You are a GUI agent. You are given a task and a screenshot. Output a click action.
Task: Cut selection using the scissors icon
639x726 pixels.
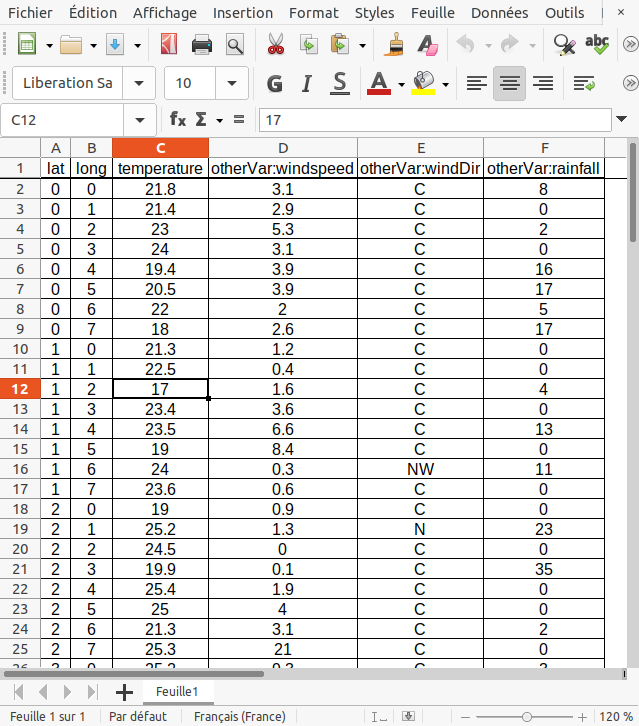(x=276, y=45)
